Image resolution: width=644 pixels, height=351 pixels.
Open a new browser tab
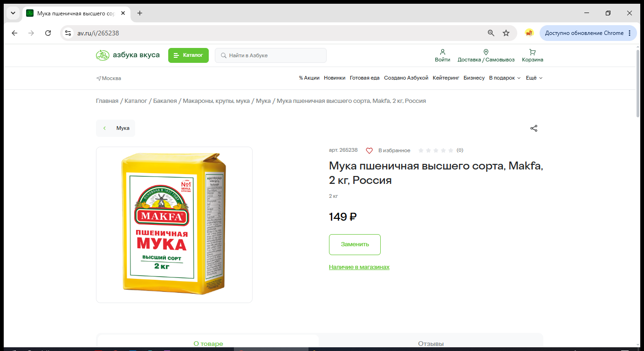pyautogui.click(x=140, y=13)
